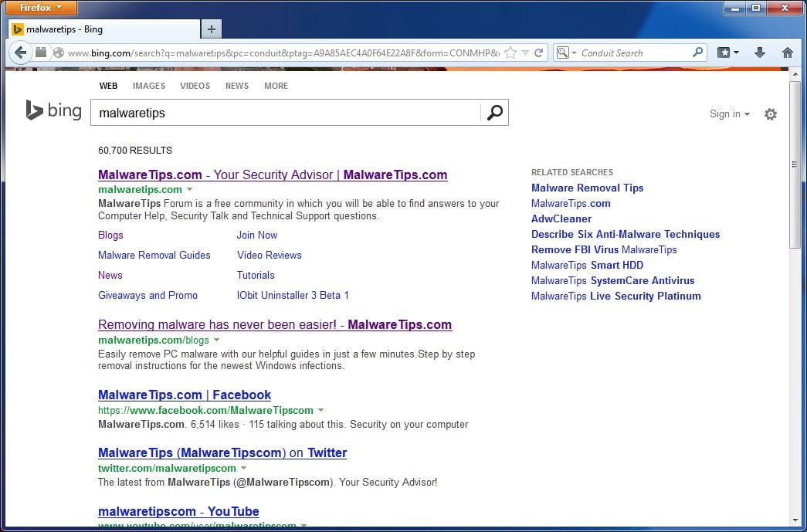Click the scrollbar down arrow
The width and height of the screenshot is (807, 532).
795,520
